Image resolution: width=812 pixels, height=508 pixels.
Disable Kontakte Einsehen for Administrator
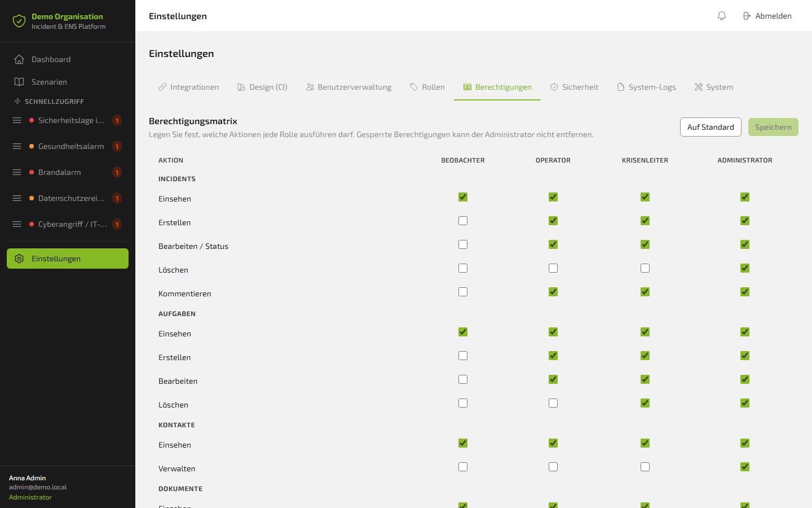(745, 443)
